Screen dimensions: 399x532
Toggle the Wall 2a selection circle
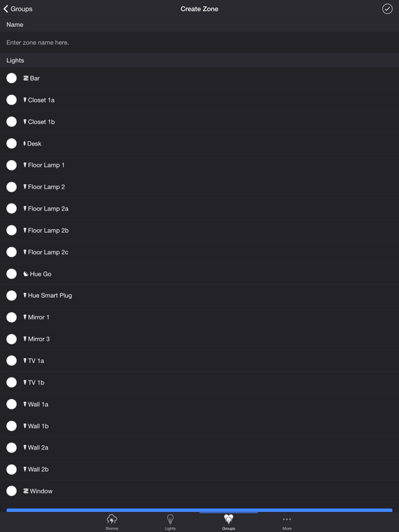(12, 447)
